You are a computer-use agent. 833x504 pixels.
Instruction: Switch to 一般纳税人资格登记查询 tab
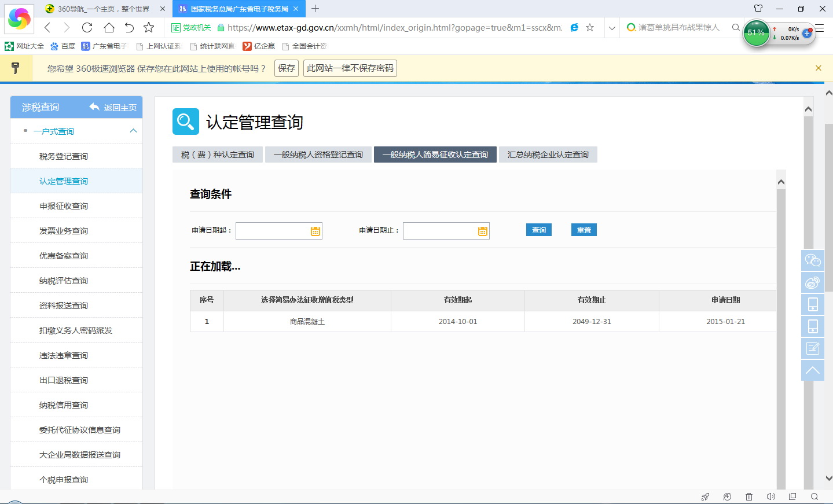(318, 154)
